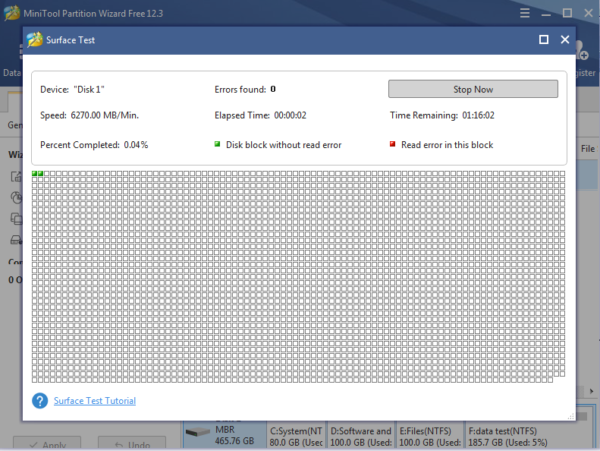Screen dimensions: 600x451
Task: Click the Undo button in main window
Action: (x=132, y=444)
